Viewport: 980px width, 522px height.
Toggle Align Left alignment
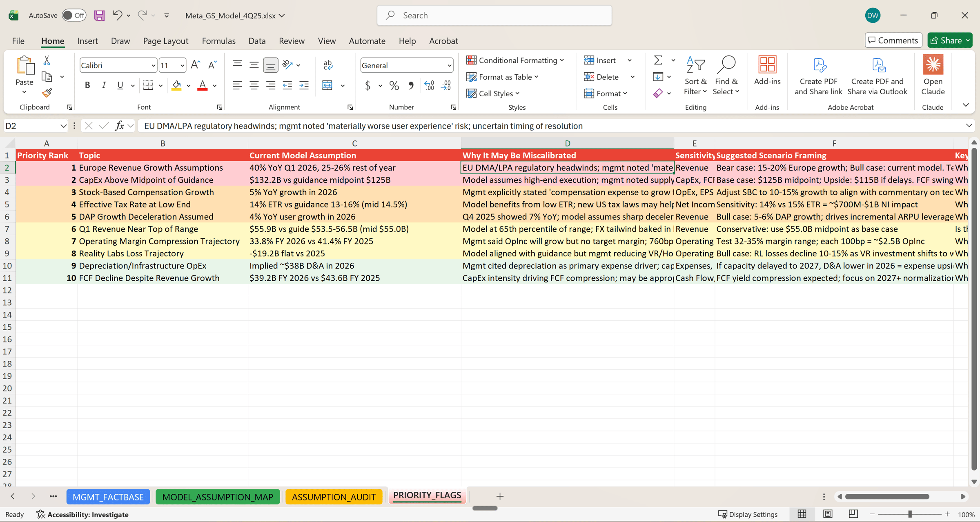click(237, 85)
